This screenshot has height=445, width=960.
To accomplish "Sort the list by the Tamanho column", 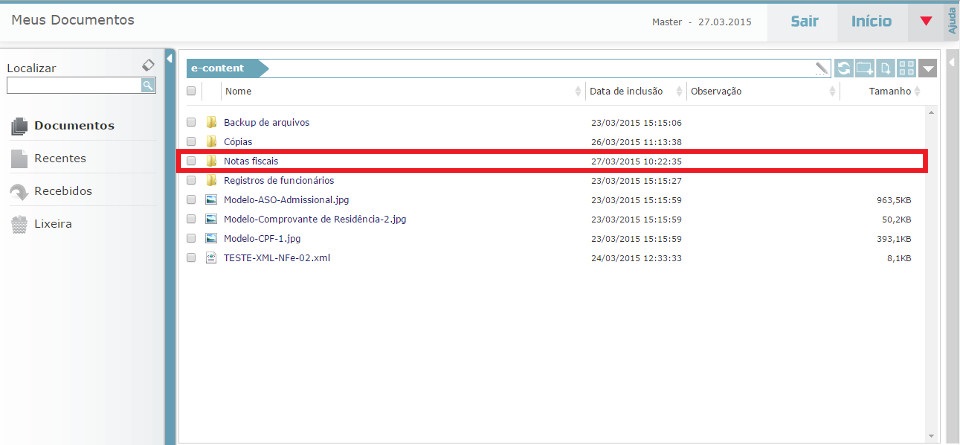I will [889, 91].
